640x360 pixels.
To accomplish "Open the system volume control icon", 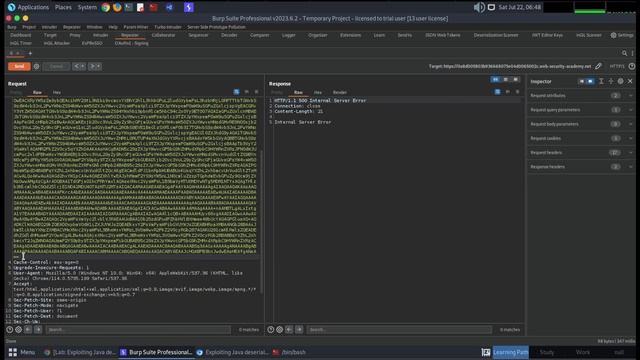I will (x=479, y=7).
